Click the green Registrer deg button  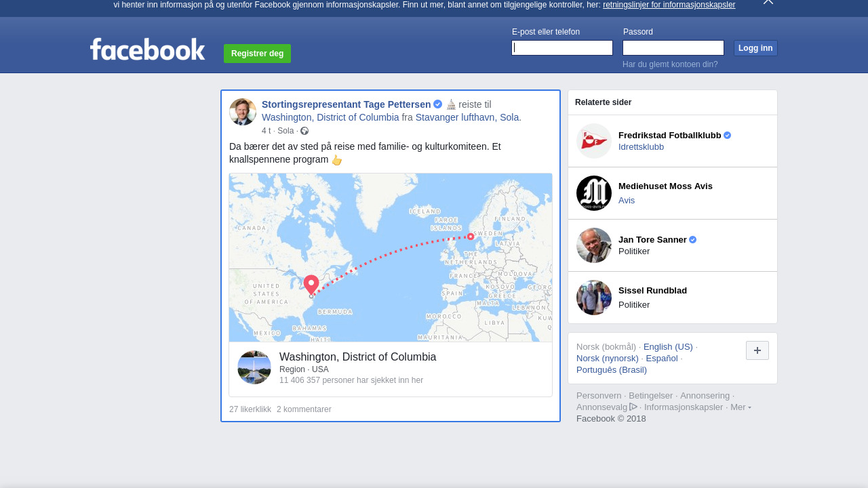(x=257, y=54)
